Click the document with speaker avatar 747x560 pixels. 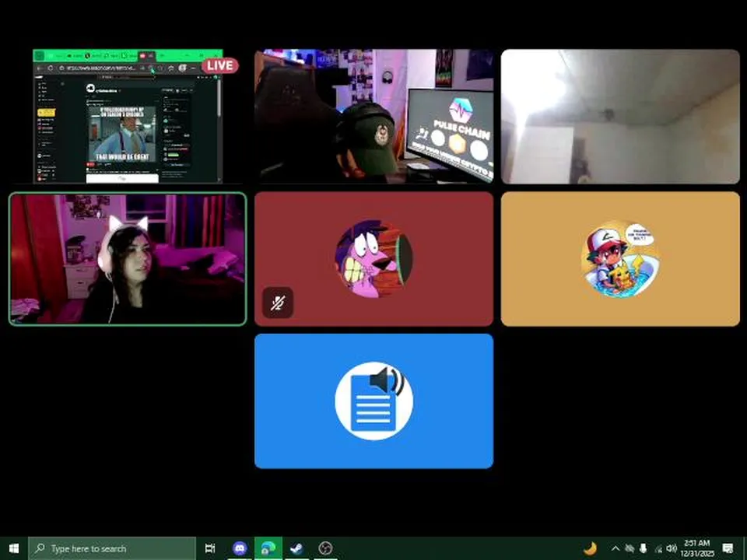coord(374,401)
